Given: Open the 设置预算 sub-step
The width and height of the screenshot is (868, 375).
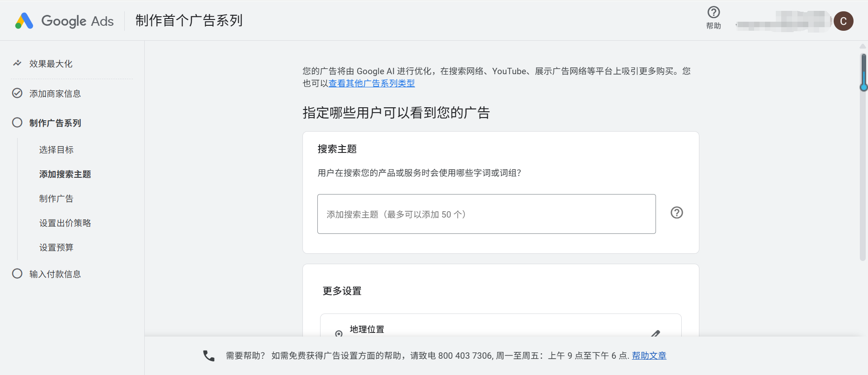Looking at the screenshot, I should (56, 247).
